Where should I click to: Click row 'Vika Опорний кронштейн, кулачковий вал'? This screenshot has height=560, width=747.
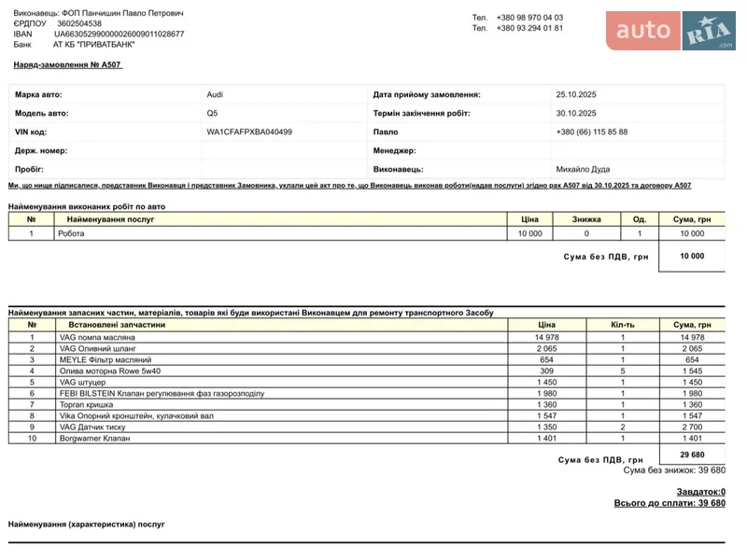[367, 415]
